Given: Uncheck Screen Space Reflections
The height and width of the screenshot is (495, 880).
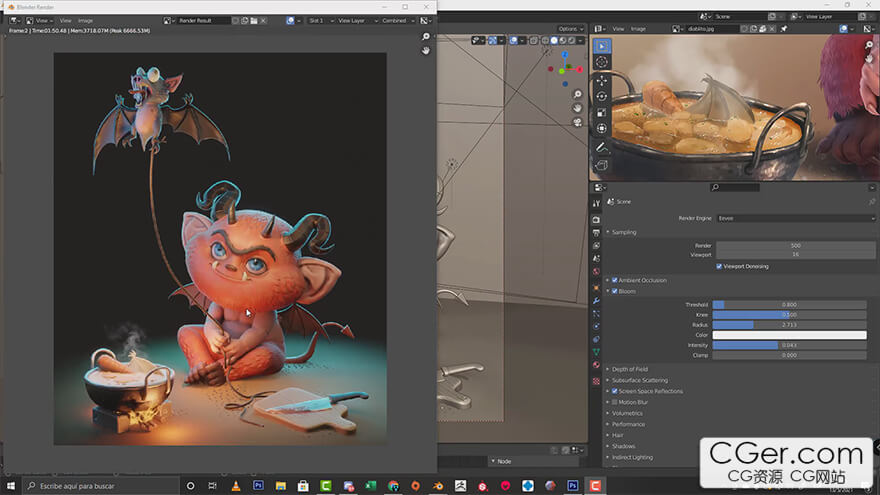Looking at the screenshot, I should (x=615, y=391).
